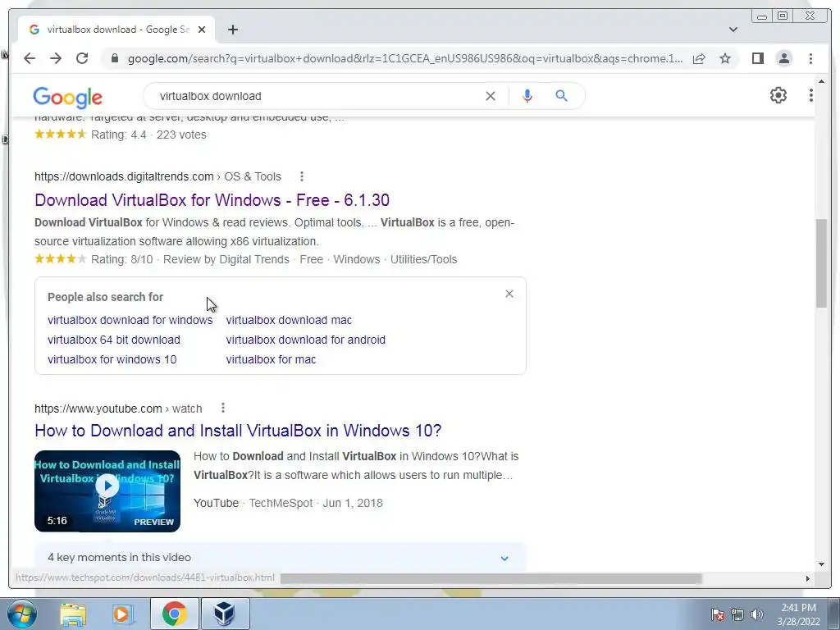The width and height of the screenshot is (840, 630).
Task: Click the horizontal scrollbar thumb
Action: (x=491, y=578)
